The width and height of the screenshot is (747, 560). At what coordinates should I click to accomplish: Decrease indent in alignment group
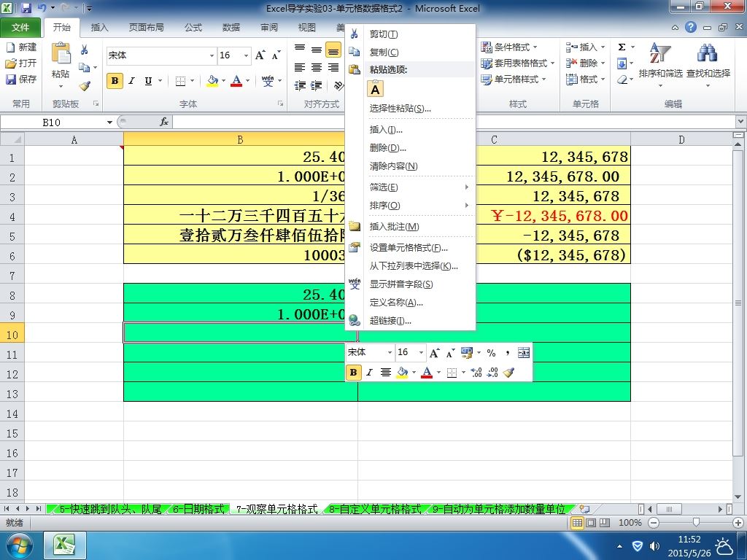(x=300, y=86)
